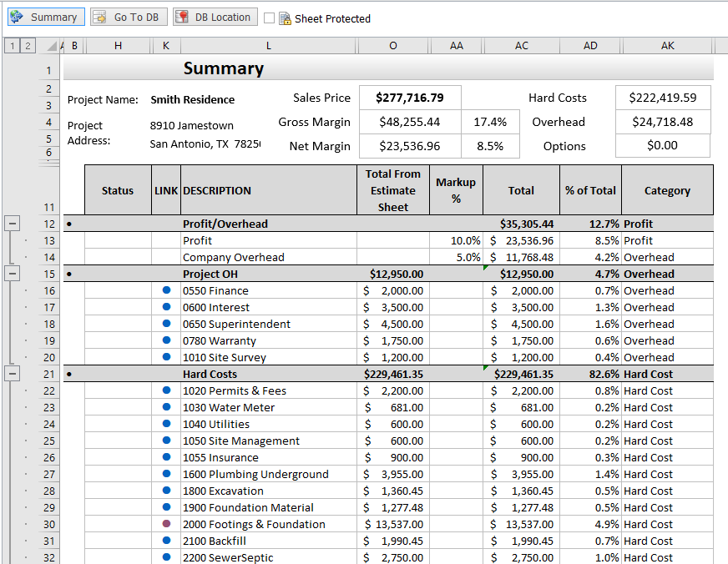Click the blue link dot for 0780 Warranty
The image size is (728, 564).
[x=166, y=340]
